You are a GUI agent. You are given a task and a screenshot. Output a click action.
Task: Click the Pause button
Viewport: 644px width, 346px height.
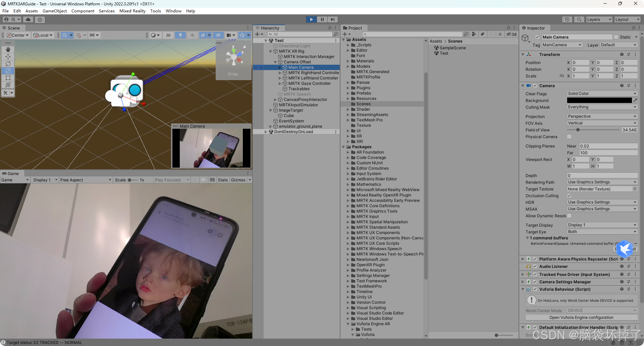[322, 19]
